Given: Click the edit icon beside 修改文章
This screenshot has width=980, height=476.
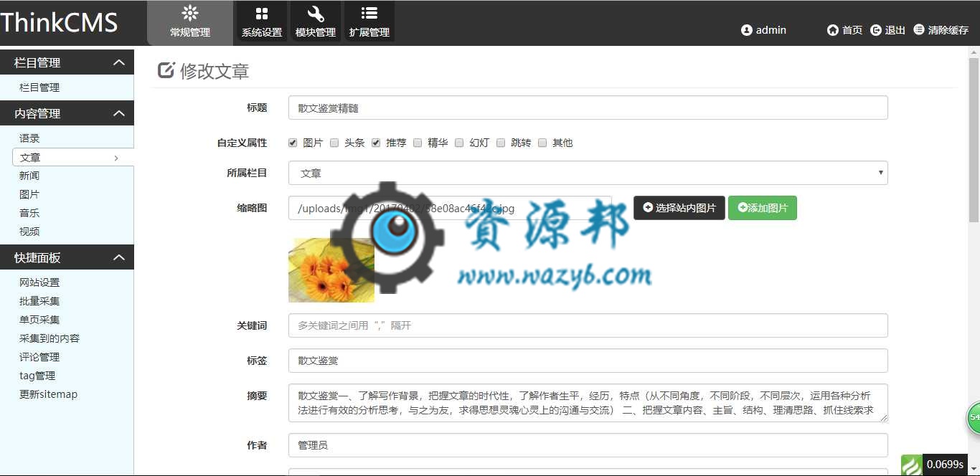Looking at the screenshot, I should point(166,70).
